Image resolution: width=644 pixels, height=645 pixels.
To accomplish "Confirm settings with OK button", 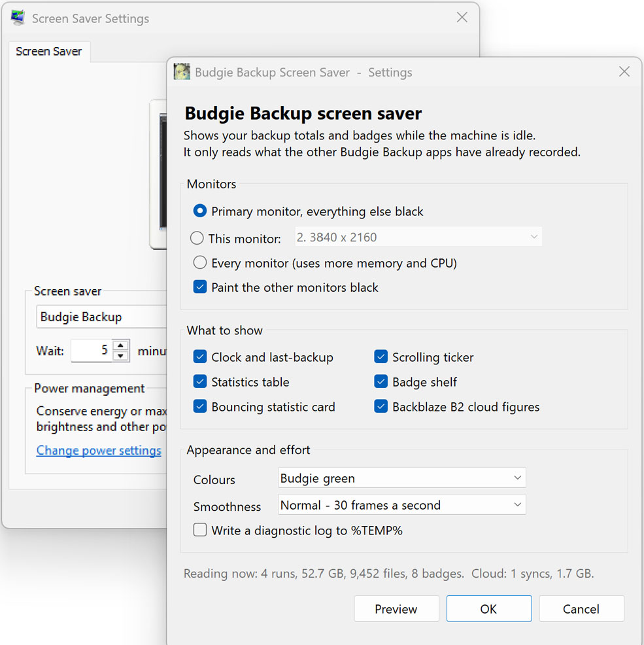I will coord(489,608).
